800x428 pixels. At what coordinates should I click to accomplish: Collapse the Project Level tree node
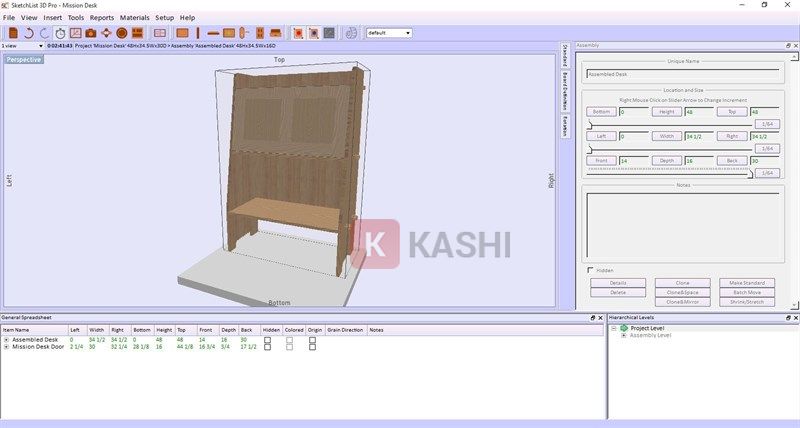pyautogui.click(x=614, y=329)
